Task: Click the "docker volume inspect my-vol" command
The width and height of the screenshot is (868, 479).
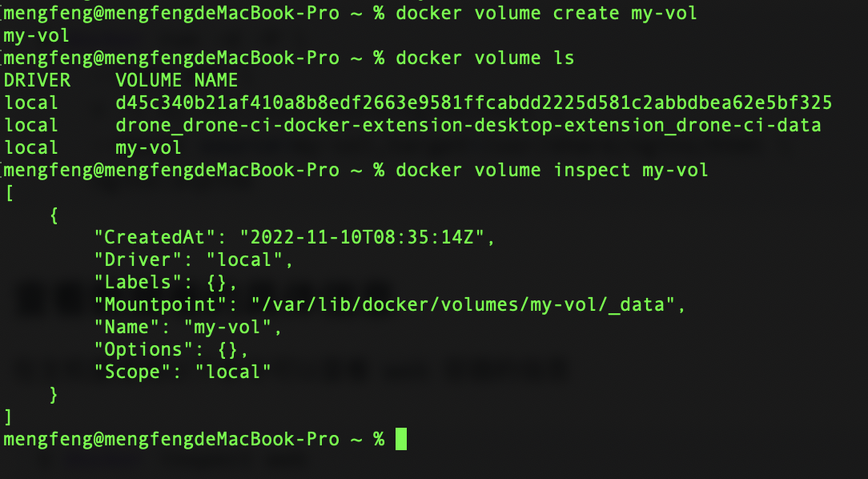Action: point(552,170)
